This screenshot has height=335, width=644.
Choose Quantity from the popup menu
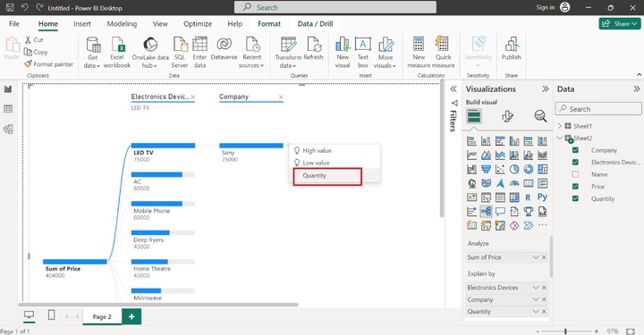327,176
